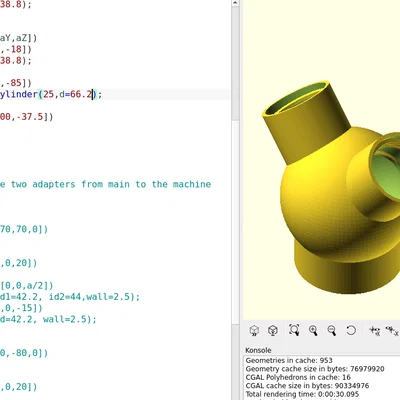
Task: Click the code text '[0,0,a/2])'
Action: point(27,286)
